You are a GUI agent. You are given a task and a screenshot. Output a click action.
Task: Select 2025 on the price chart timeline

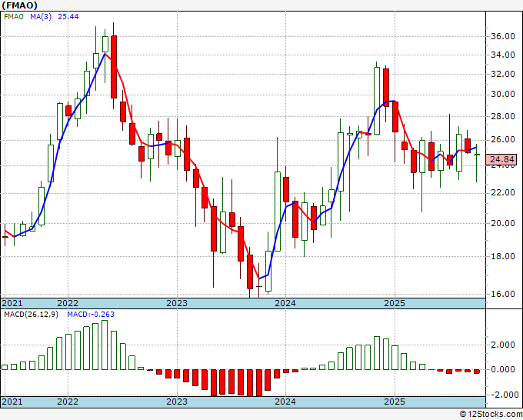pos(394,303)
